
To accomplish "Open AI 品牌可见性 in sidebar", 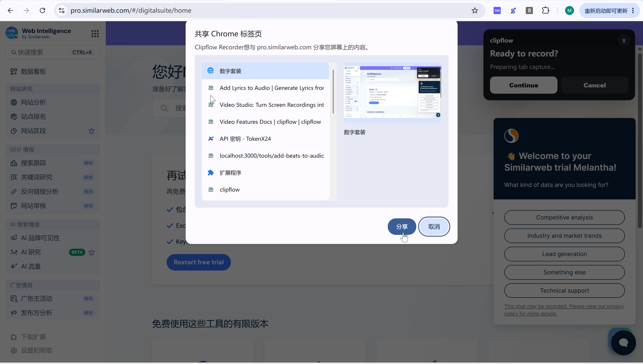I will [x=52, y=238].
